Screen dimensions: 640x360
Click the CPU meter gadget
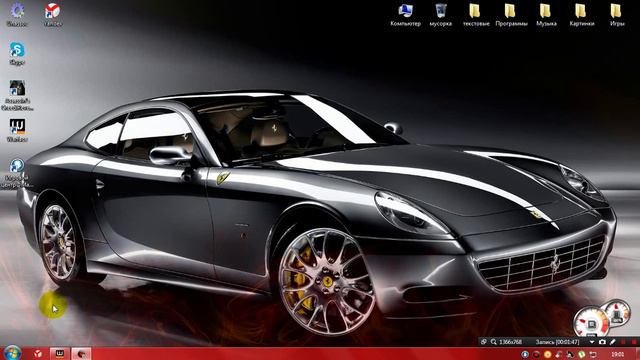(x=591, y=323)
